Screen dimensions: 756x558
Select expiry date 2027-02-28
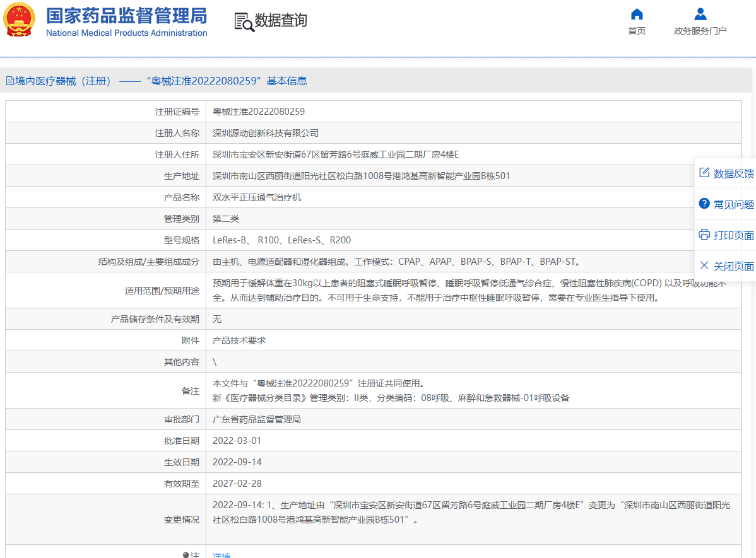(237, 484)
